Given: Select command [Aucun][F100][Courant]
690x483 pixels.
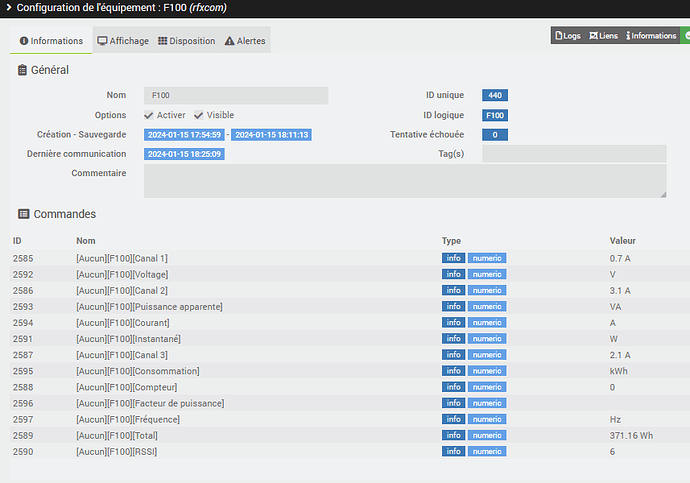Looking at the screenshot, I should click(123, 323).
